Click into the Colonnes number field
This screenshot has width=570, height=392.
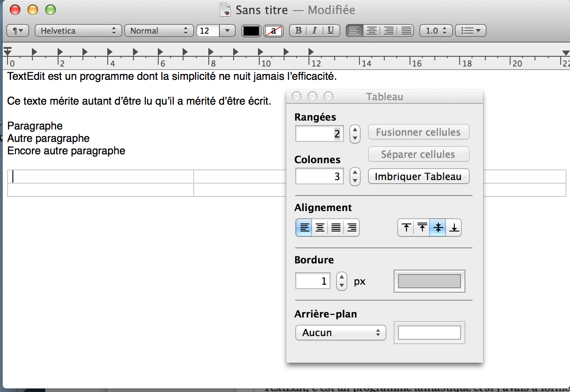(x=319, y=176)
